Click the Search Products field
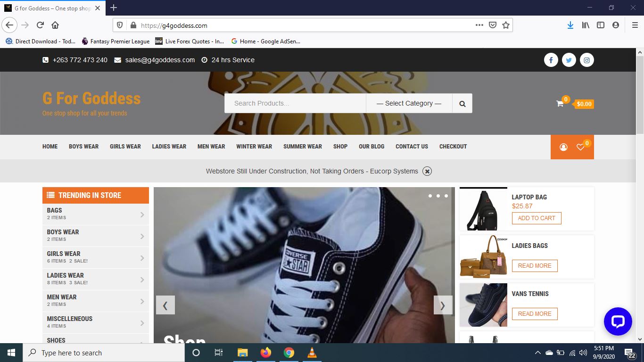 coord(295,103)
